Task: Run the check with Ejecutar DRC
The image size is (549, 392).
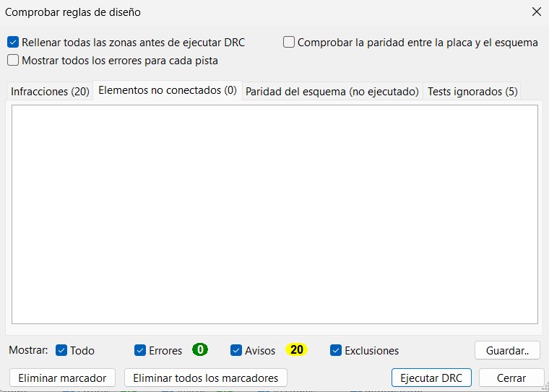Action: (431, 378)
